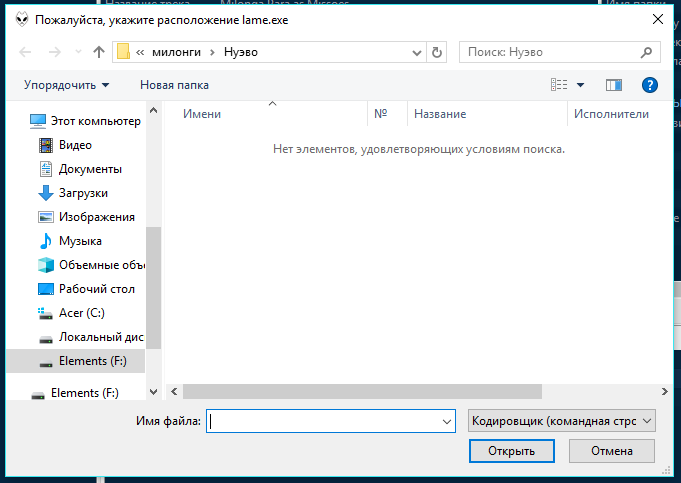The height and width of the screenshot is (483, 681).
Task: Toggle the preview pane icon
Action: [614, 85]
